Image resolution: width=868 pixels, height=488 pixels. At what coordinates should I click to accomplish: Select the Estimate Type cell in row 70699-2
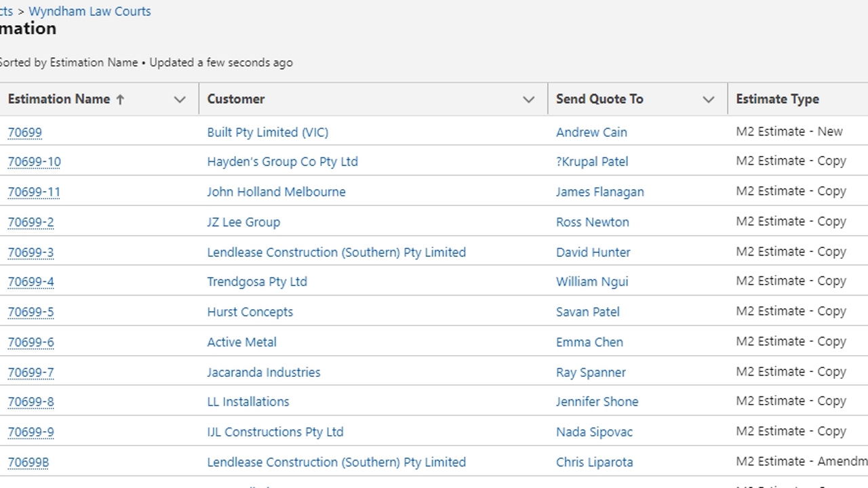(x=791, y=222)
